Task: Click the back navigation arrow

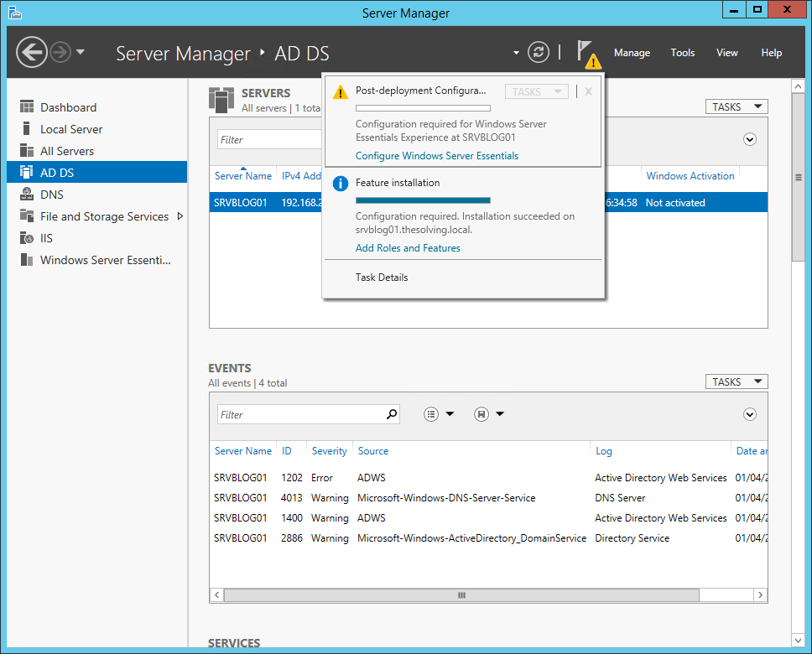Action: coord(32,52)
